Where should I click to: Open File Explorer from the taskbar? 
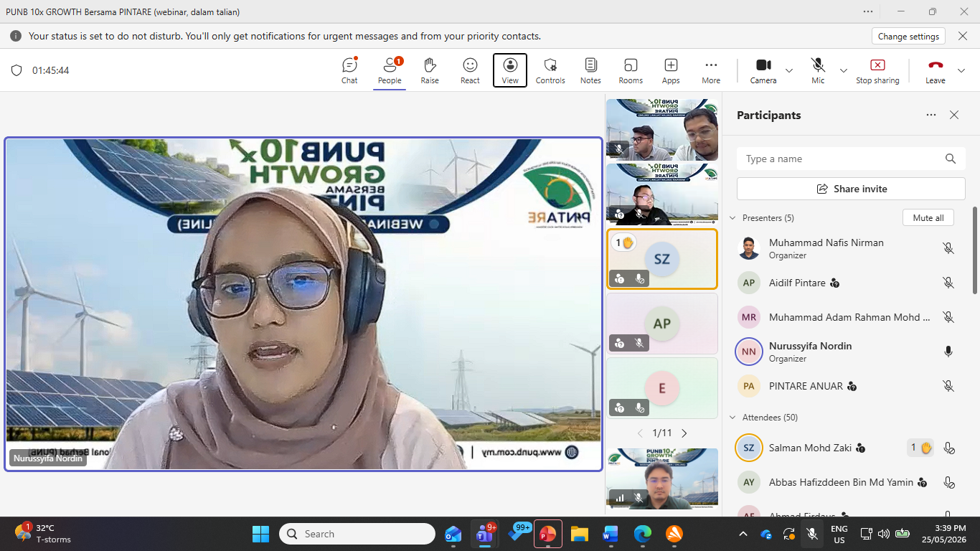point(579,534)
